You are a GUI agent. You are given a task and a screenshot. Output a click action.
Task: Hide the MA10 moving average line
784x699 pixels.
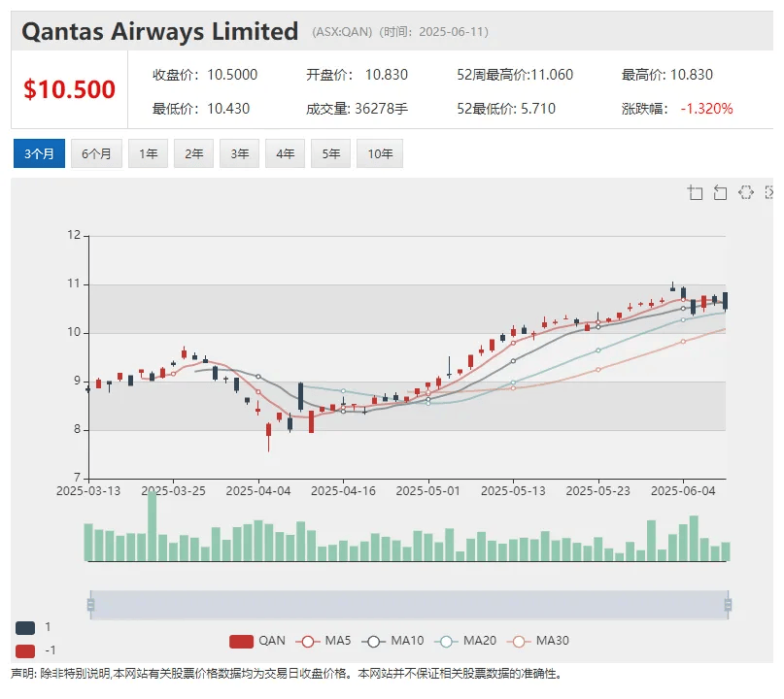click(392, 641)
